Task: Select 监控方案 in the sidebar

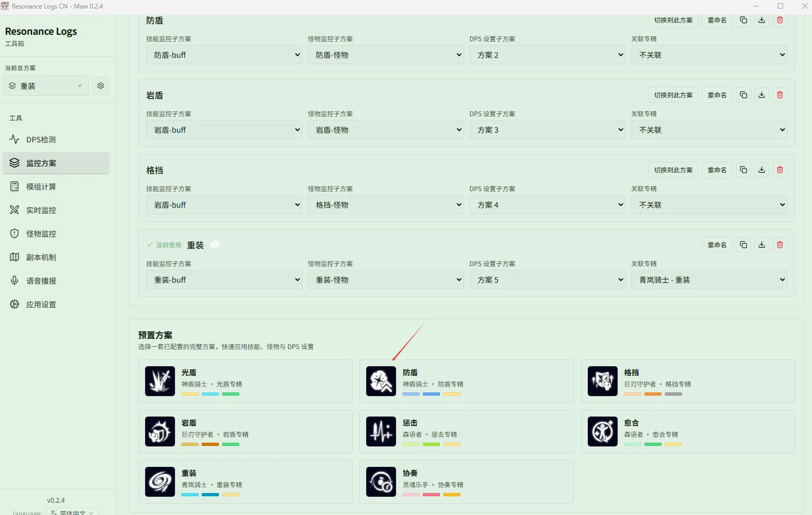Action: [x=56, y=163]
